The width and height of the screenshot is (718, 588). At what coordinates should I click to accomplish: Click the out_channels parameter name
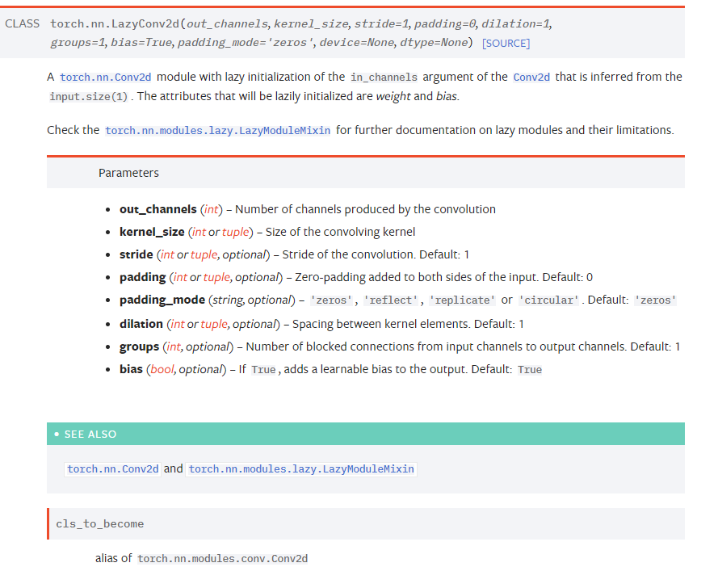click(157, 208)
